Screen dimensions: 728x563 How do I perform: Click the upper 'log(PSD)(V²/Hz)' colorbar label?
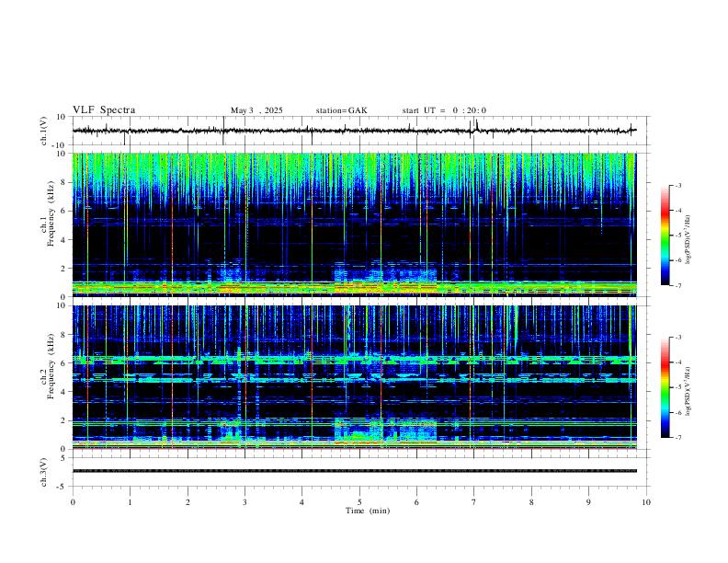point(688,240)
